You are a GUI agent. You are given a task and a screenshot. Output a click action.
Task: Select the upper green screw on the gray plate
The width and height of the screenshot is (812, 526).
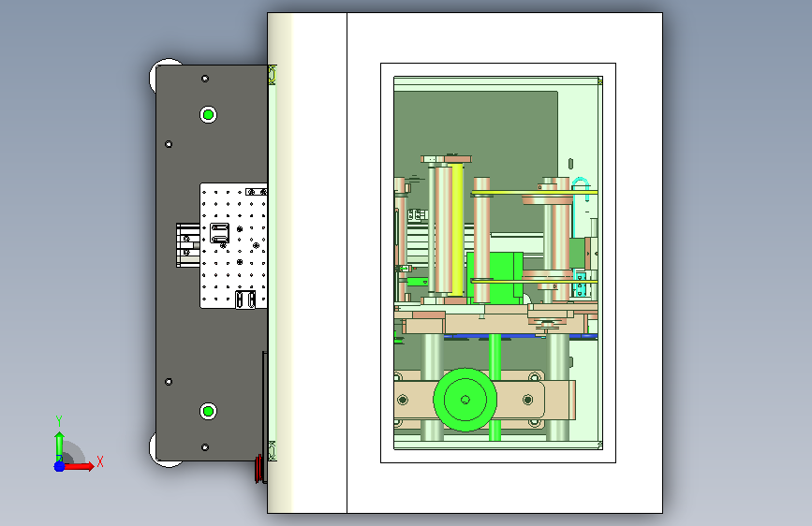click(x=209, y=114)
